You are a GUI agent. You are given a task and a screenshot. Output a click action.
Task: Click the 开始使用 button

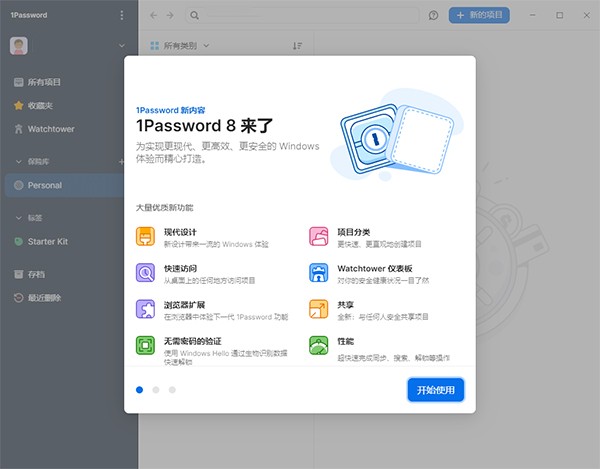pos(435,390)
